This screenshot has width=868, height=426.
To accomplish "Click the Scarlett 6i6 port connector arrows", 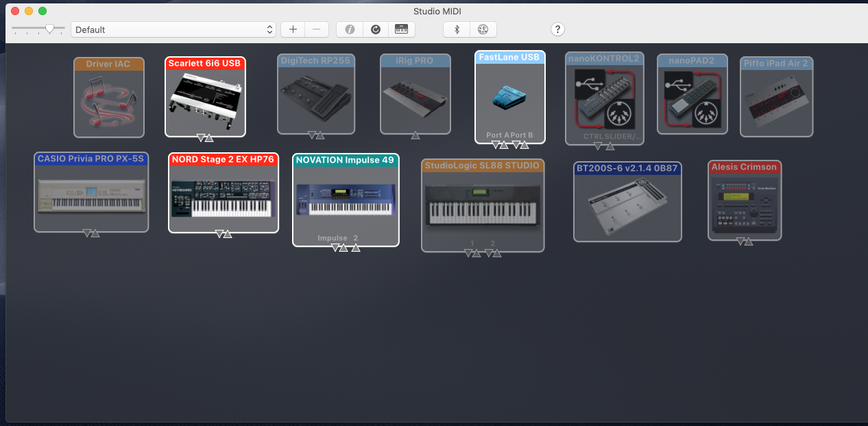I will click(205, 138).
